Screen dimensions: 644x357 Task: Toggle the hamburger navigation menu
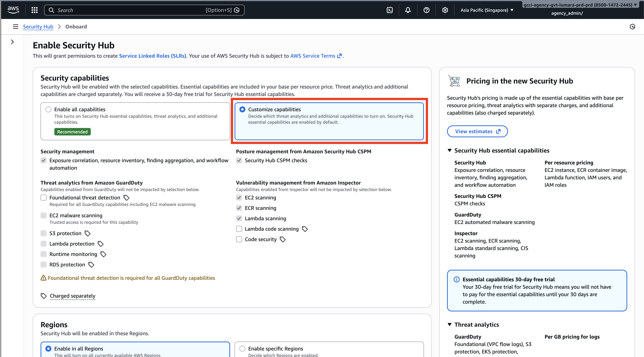point(15,26)
